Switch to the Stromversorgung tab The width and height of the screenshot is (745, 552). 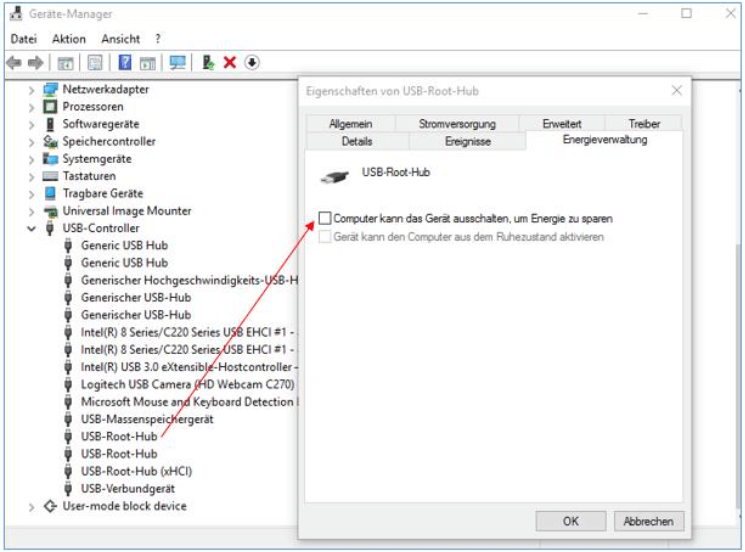[x=456, y=124]
